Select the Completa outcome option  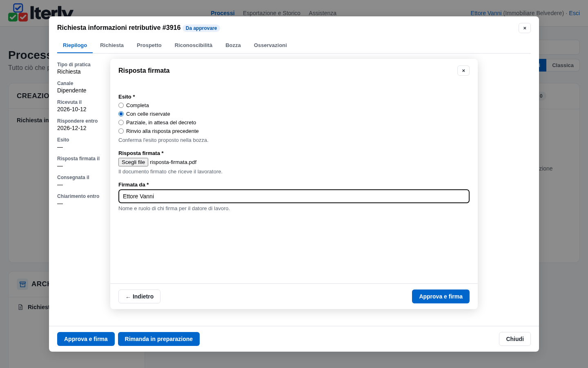(x=121, y=105)
